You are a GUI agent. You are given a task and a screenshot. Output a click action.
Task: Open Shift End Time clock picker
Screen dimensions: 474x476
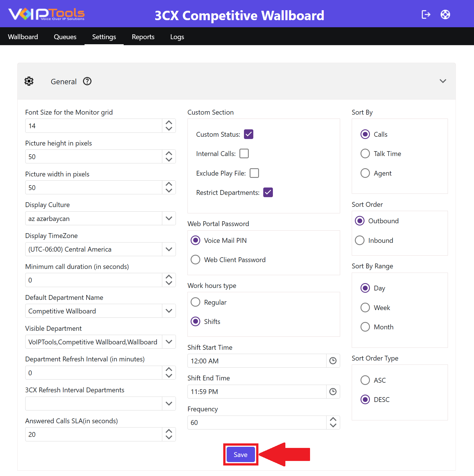pyautogui.click(x=333, y=392)
